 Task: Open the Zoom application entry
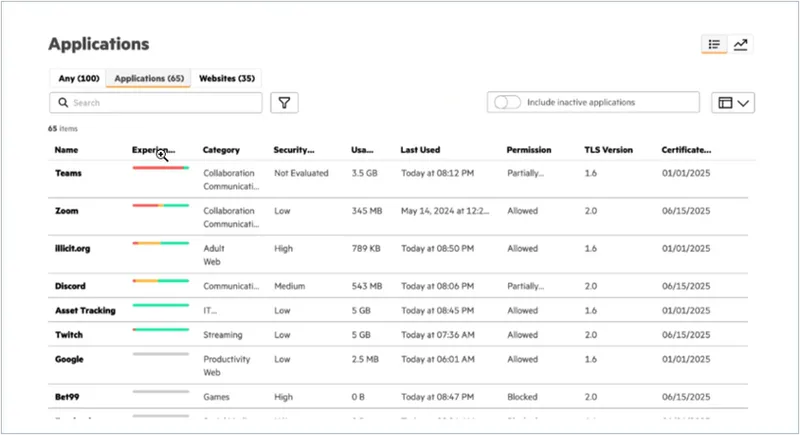67,211
